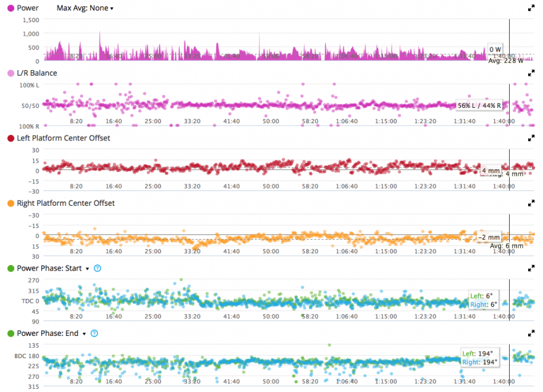543x392 pixels.
Task: Click 8:20 time label in Left Platform chart
Action: point(76,186)
